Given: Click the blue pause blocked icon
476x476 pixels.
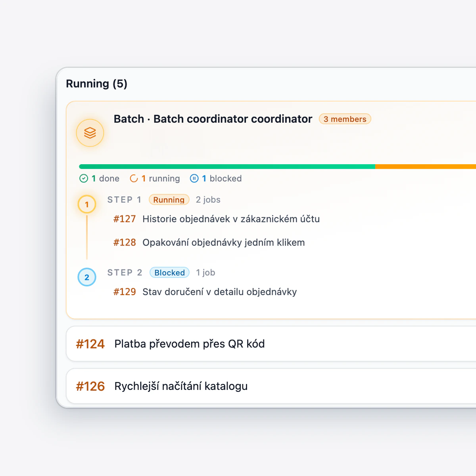Looking at the screenshot, I should (x=194, y=178).
